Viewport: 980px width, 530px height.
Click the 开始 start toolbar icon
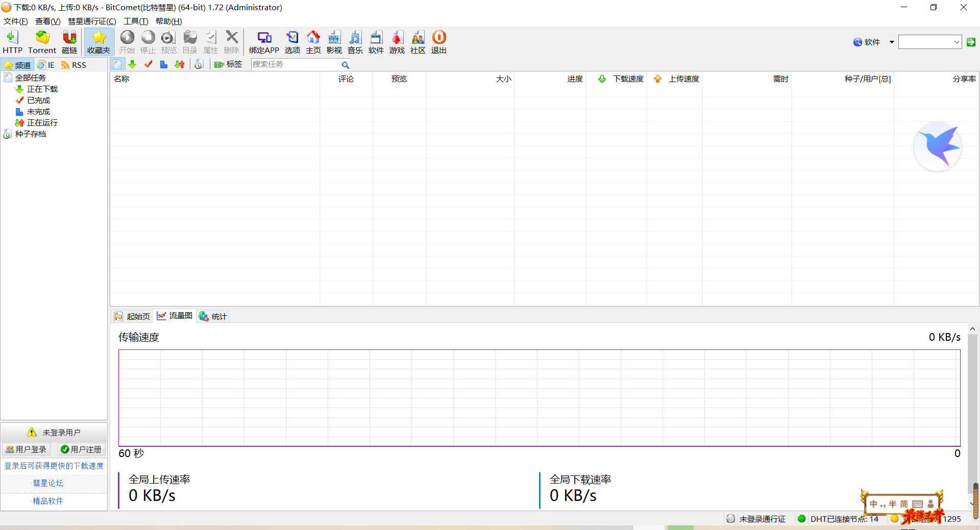(127, 42)
